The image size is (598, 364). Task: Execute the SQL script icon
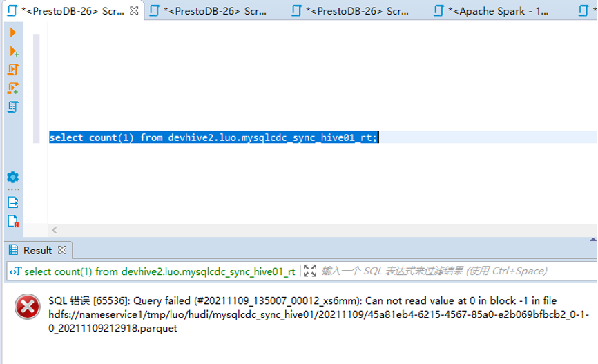13,70
